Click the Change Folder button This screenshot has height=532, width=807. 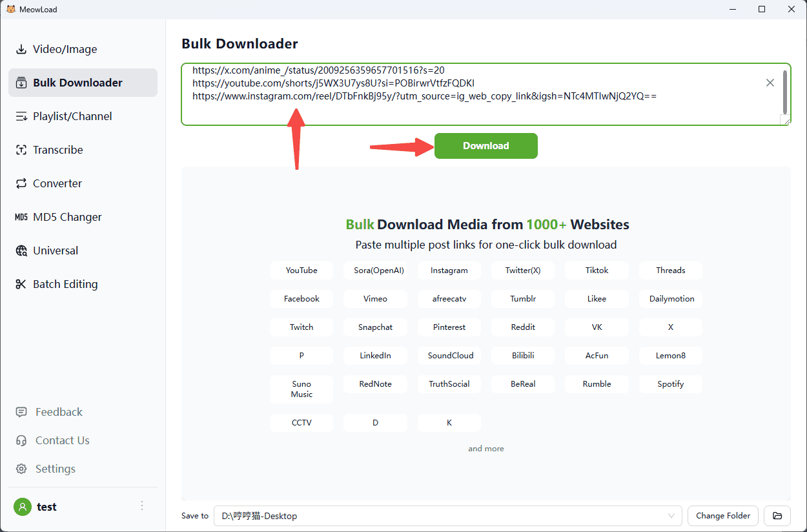(x=723, y=516)
